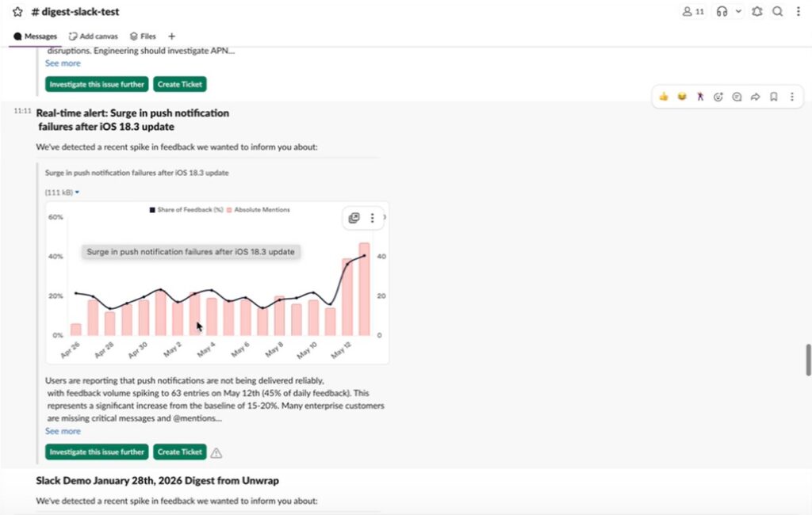Save the message using the bookmark icon
Viewport: 812px width, 515px height.
pos(773,96)
